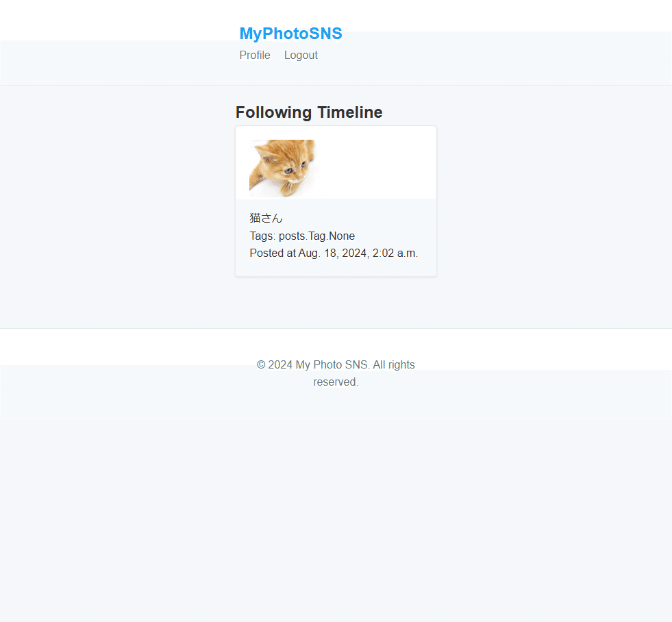This screenshot has width=672, height=622.
Task: Click the word reserved in the footer
Action: click(x=336, y=382)
